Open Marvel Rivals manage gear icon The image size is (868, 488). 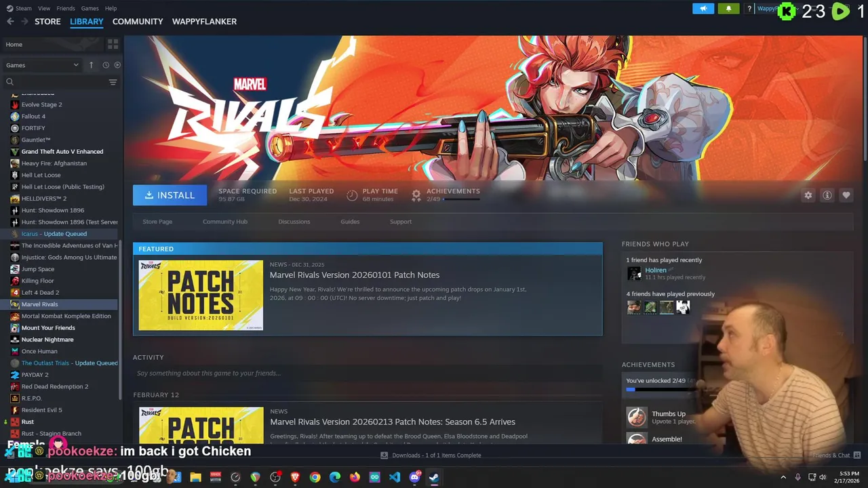[808, 195]
